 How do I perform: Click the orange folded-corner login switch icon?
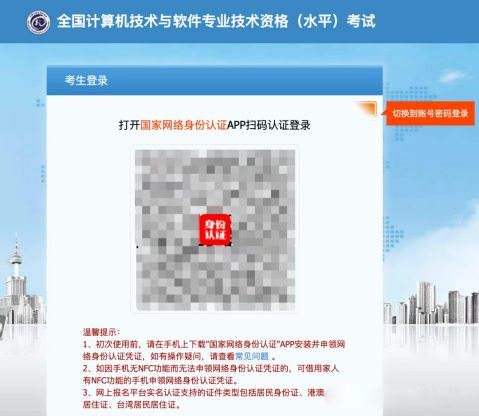(x=366, y=109)
